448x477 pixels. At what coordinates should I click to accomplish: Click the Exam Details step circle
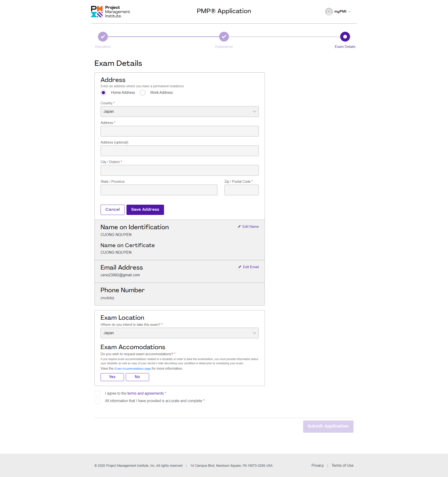[x=345, y=37]
